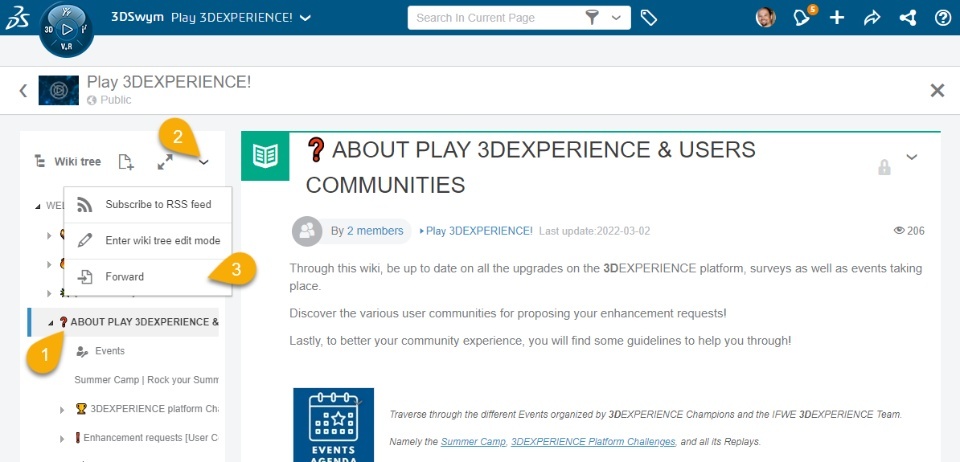
Task: Go back with the left chevron
Action: point(23,91)
